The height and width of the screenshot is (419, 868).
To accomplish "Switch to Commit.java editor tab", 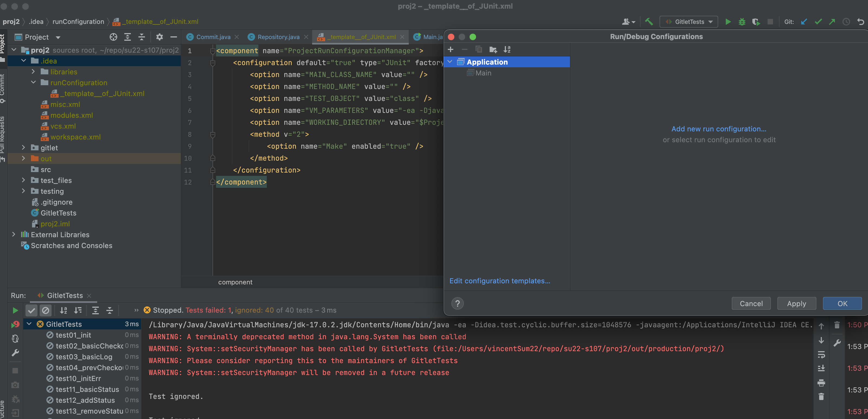I will pos(213,37).
